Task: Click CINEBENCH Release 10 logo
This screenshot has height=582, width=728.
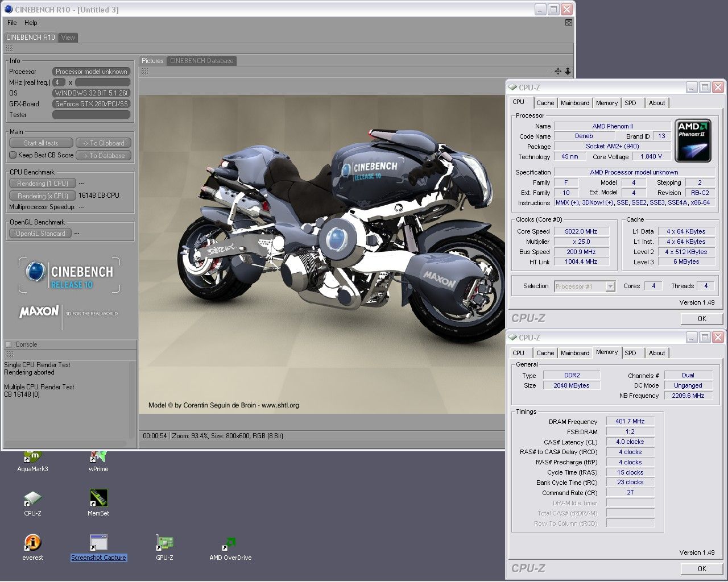Action: (x=69, y=275)
